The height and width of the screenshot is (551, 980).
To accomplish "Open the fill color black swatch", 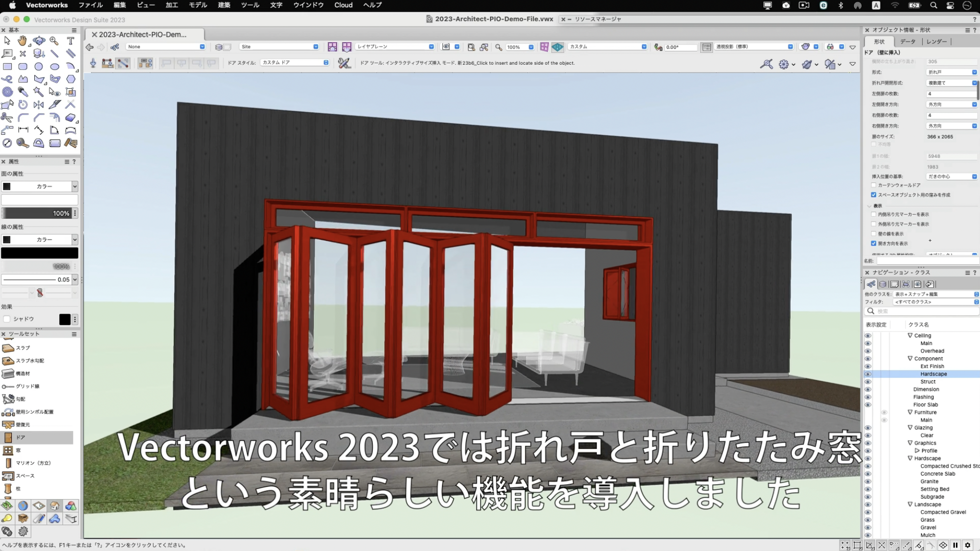I will pos(7,187).
